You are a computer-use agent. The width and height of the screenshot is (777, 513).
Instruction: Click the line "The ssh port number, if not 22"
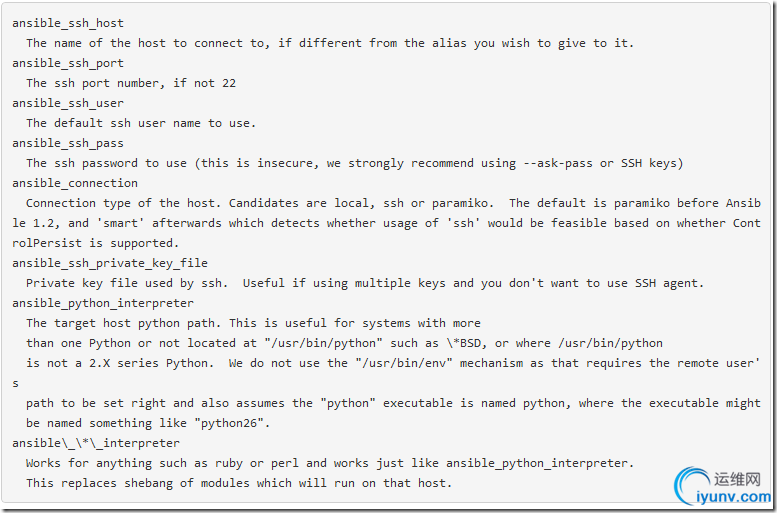point(131,83)
